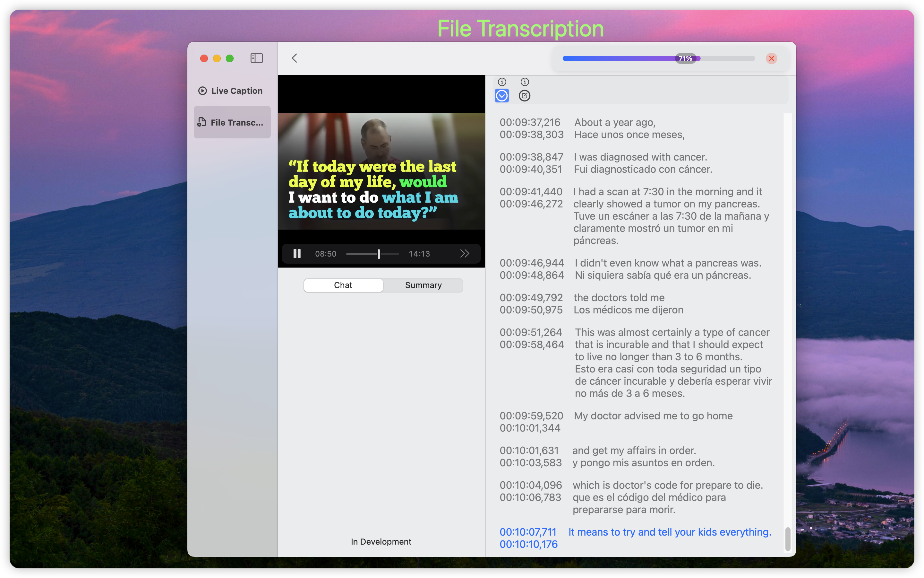Toggle the blue checkmark option
This screenshot has width=924, height=578.
click(x=502, y=96)
